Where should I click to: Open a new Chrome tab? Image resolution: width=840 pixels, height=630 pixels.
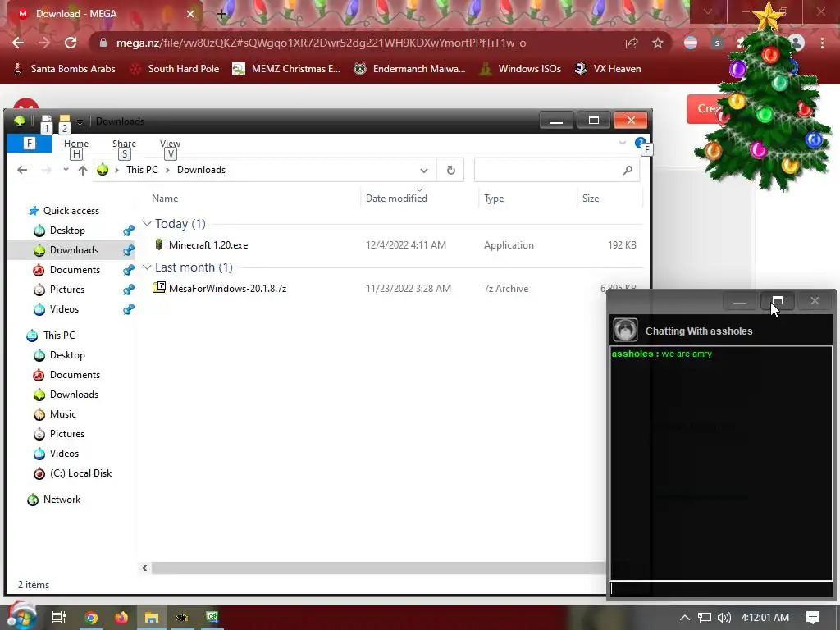tap(221, 14)
